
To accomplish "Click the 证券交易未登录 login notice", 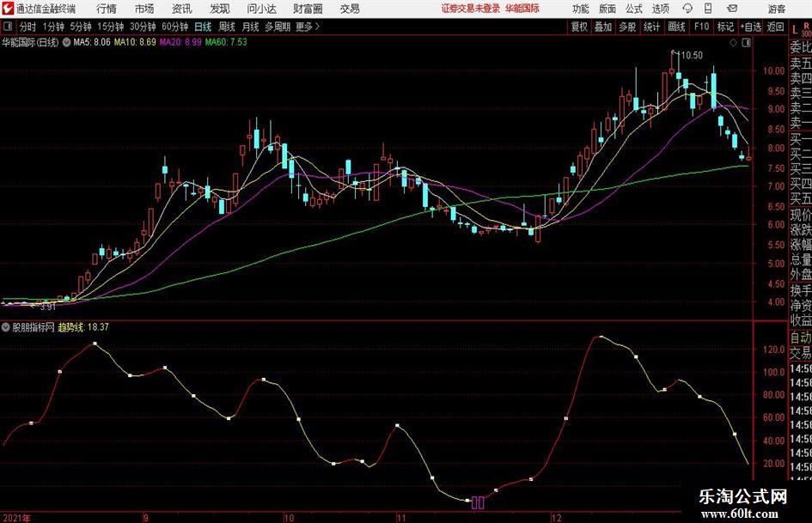I will coord(471,9).
